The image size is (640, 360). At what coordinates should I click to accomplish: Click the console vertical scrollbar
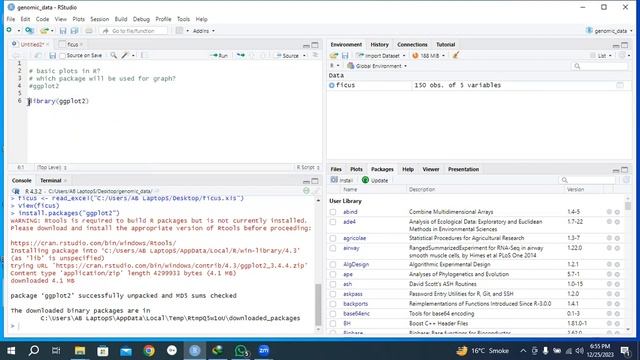[x=318, y=304]
